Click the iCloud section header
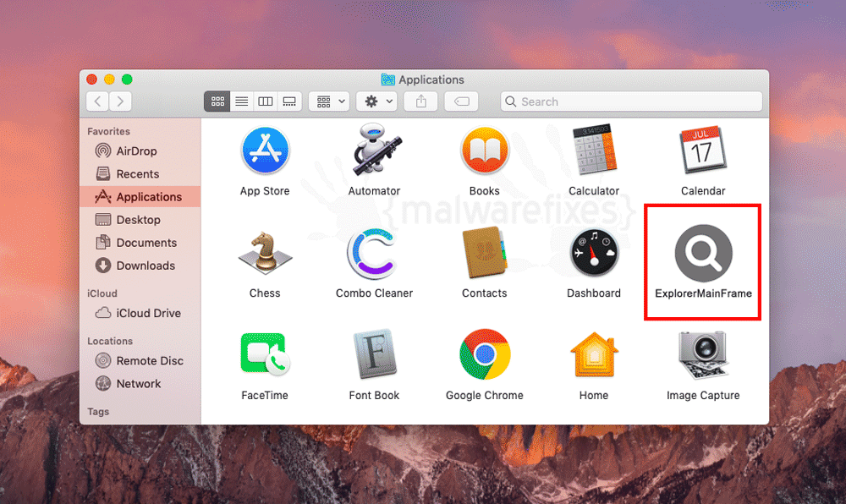 tap(102, 293)
